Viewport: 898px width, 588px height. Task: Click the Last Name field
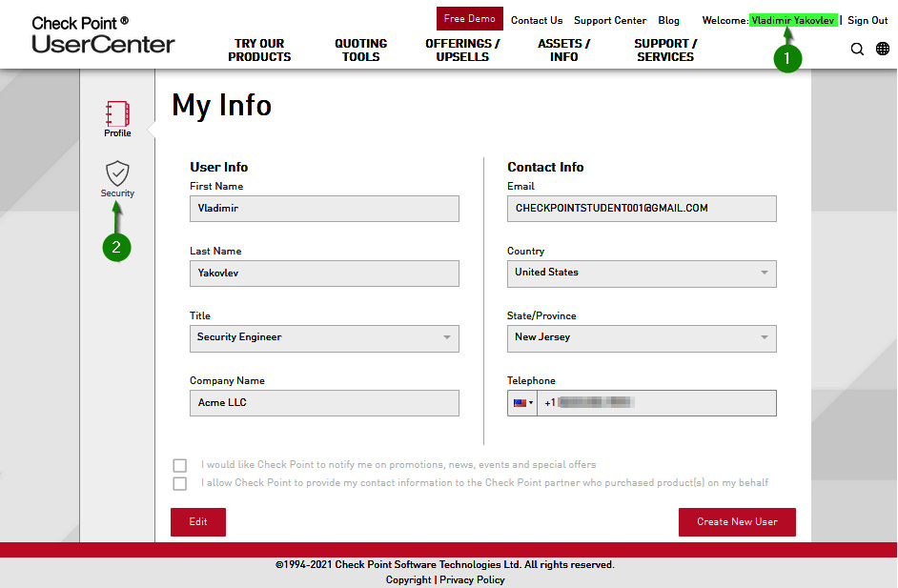coord(324,274)
